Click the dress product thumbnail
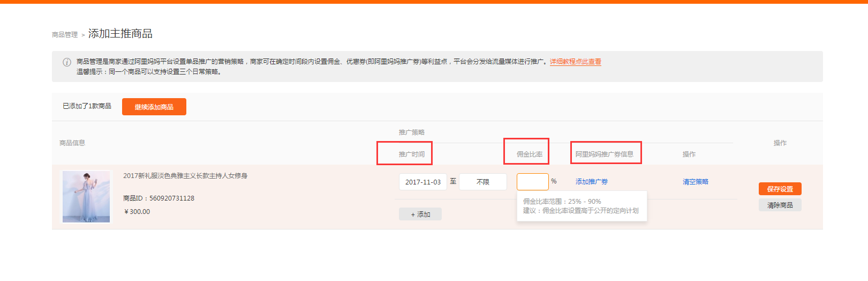The height and width of the screenshot is (281, 868). tap(86, 197)
